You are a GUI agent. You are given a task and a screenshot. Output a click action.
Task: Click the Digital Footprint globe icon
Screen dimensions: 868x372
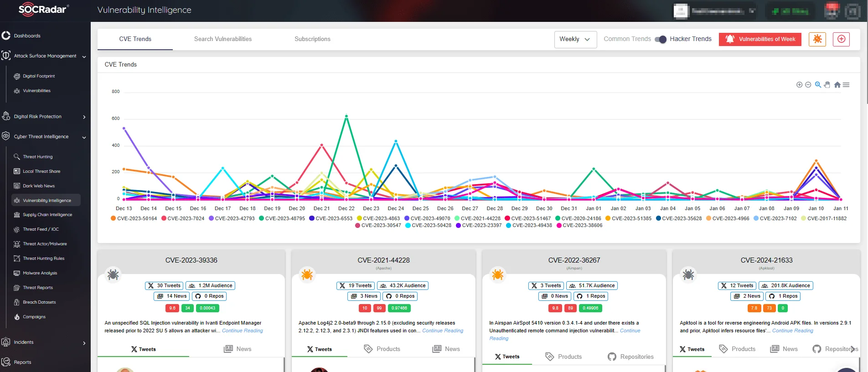(17, 76)
